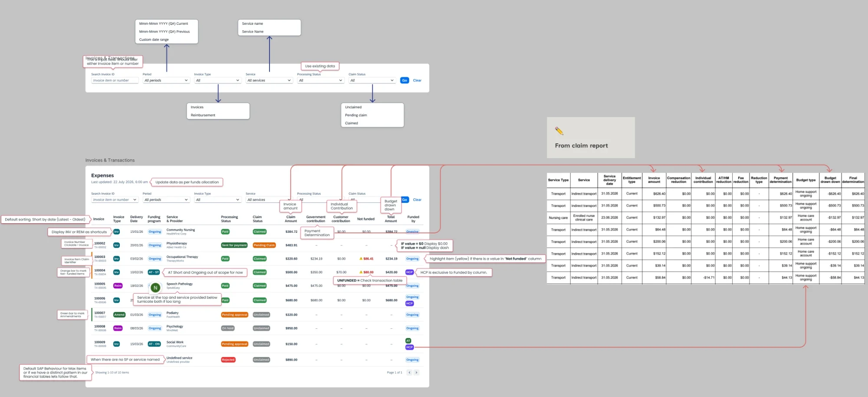Click the AT - ST funding badge

click(154, 272)
